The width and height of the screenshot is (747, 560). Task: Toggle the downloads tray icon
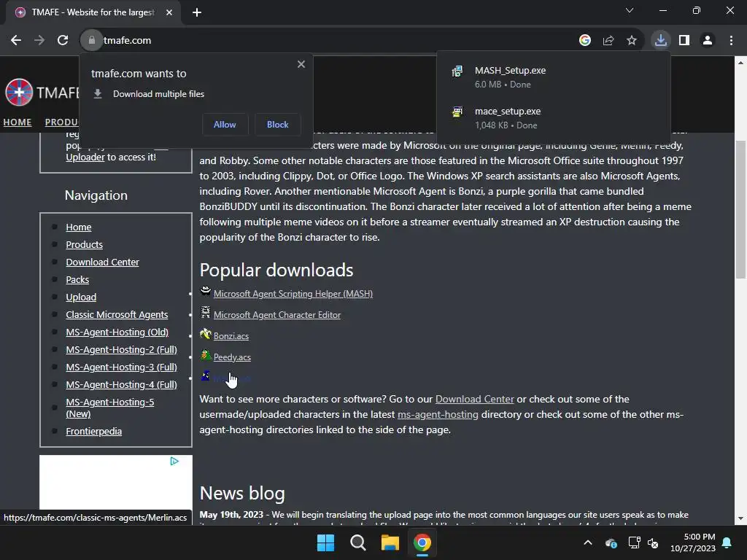pos(661,41)
